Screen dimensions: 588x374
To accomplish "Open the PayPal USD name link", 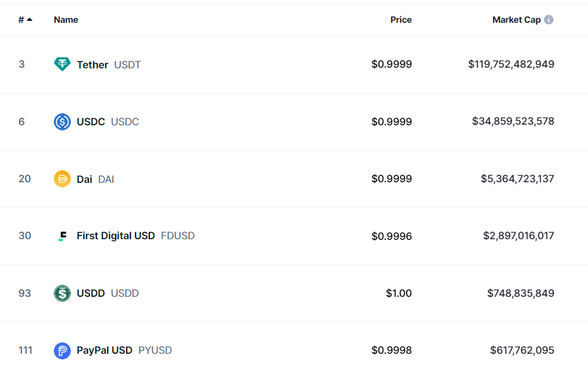I will (x=104, y=351).
